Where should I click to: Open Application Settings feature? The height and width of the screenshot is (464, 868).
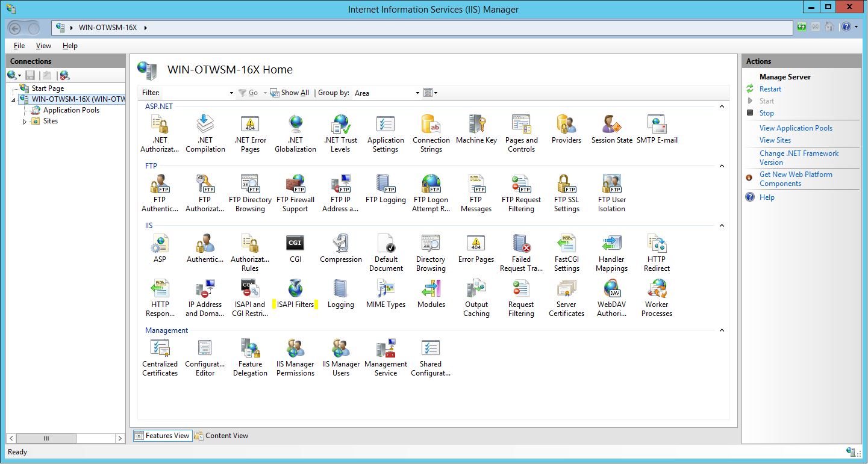coord(386,133)
